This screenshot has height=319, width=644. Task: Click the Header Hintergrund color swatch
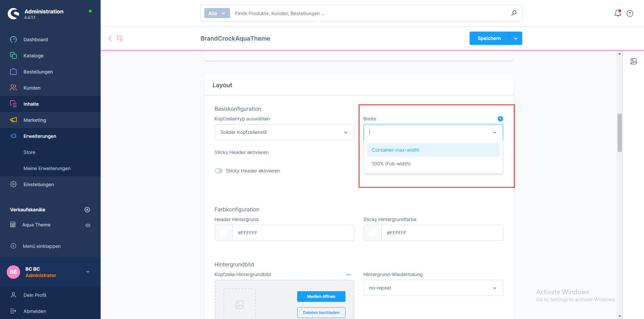pyautogui.click(x=224, y=233)
